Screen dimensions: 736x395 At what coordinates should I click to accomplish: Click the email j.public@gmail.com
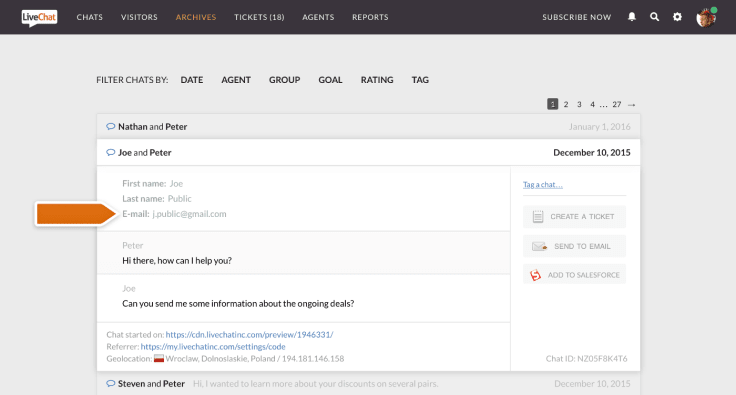click(x=189, y=214)
